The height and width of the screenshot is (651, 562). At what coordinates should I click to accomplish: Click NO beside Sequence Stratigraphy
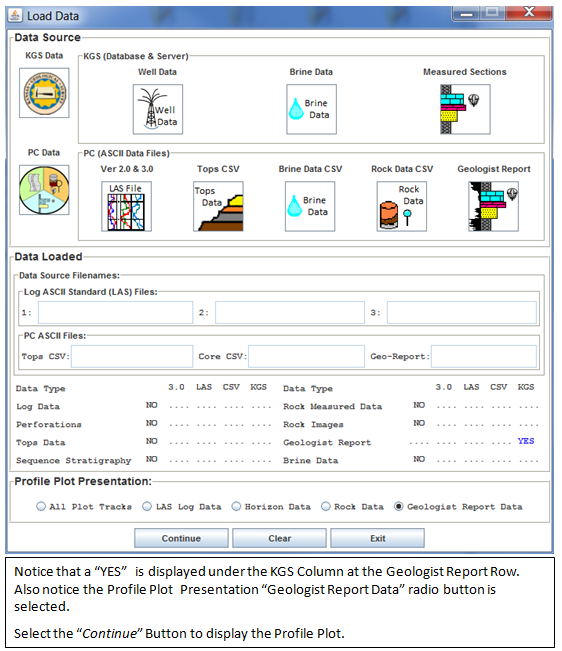click(x=151, y=459)
